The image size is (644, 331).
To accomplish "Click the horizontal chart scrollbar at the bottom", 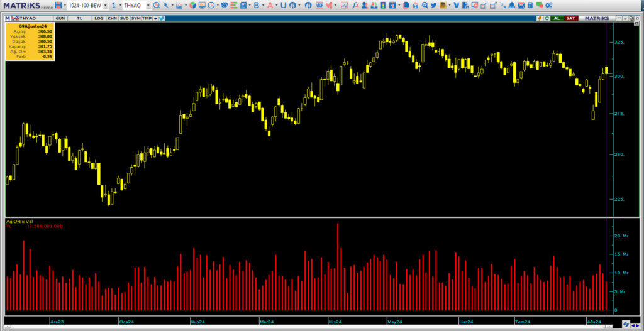I will pyautogui.click(x=314, y=325).
